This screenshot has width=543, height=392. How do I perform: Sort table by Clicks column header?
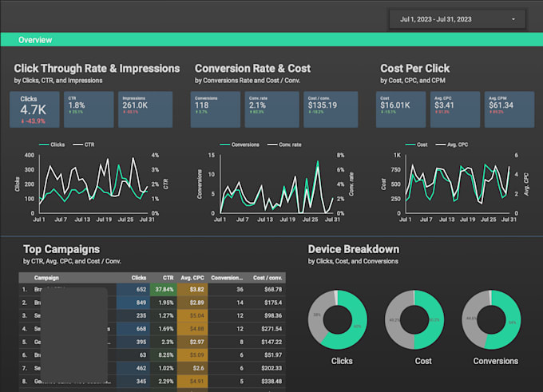pyautogui.click(x=137, y=278)
